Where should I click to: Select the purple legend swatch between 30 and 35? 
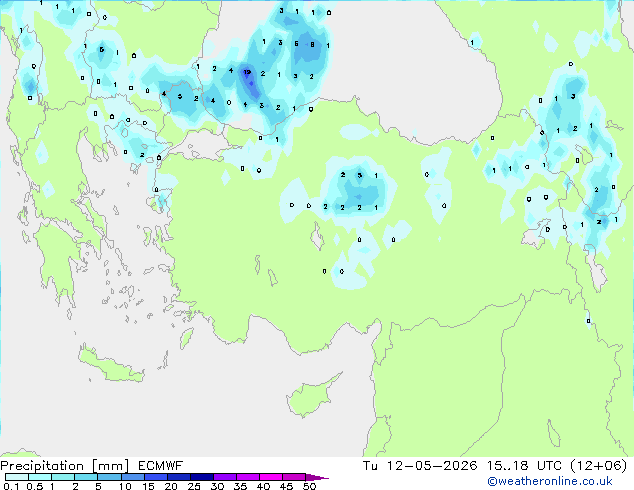[x=225, y=477]
